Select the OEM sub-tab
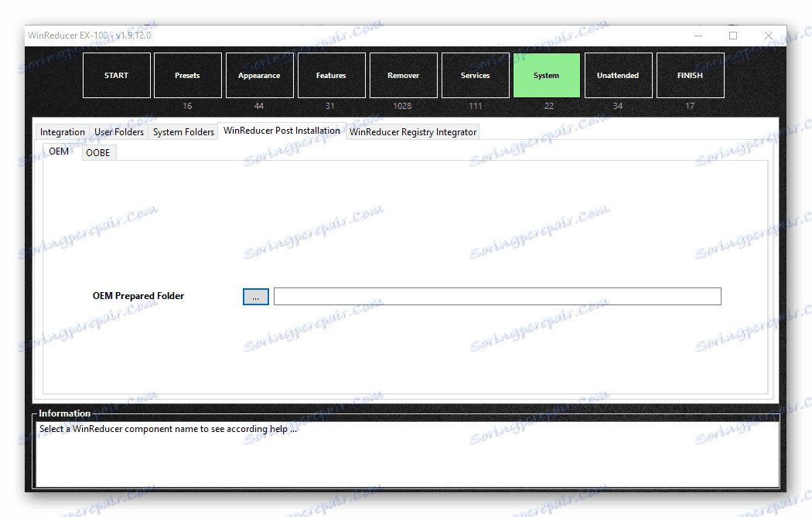 (x=59, y=151)
